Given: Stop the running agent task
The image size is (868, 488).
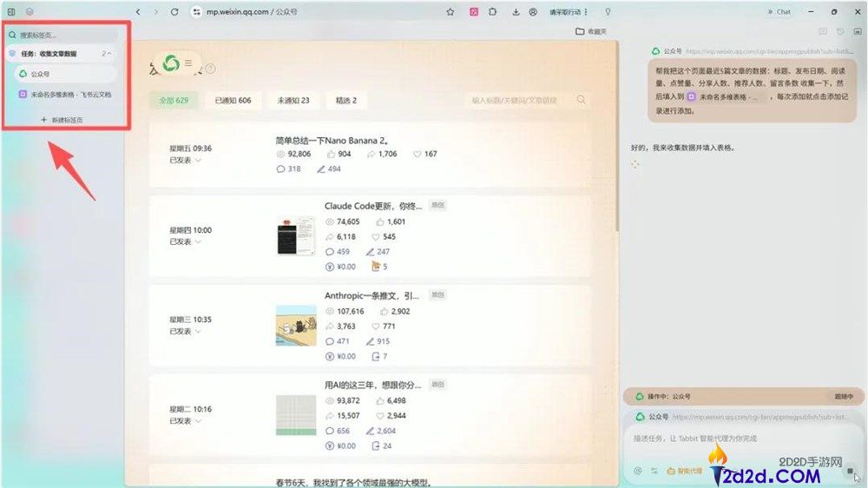Looking at the screenshot, I should tap(850, 472).
